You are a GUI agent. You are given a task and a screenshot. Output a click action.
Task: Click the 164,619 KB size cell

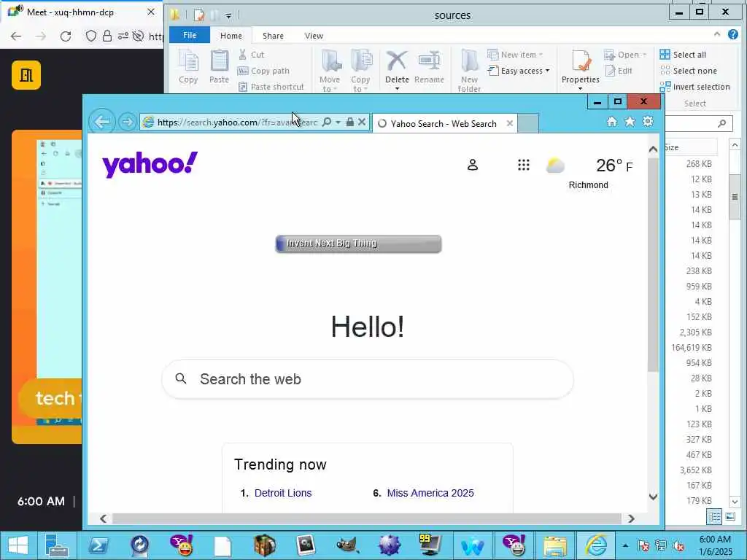tap(692, 348)
